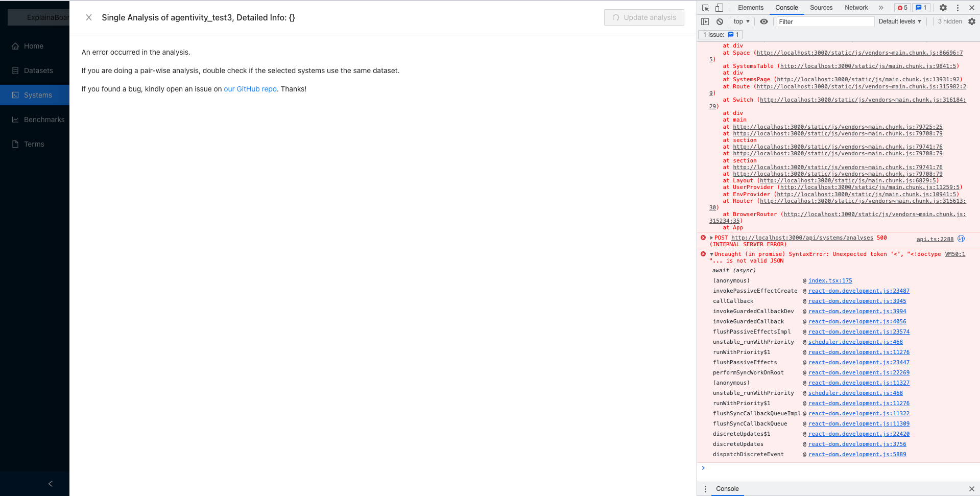Click inside the console Filter field
Screen dimensions: 980x496
[x=825, y=21]
